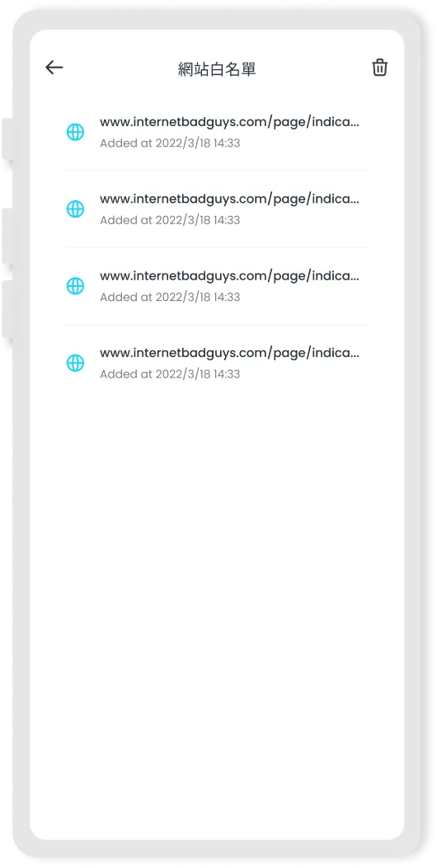Click the 網站白名單 page title

(217, 69)
